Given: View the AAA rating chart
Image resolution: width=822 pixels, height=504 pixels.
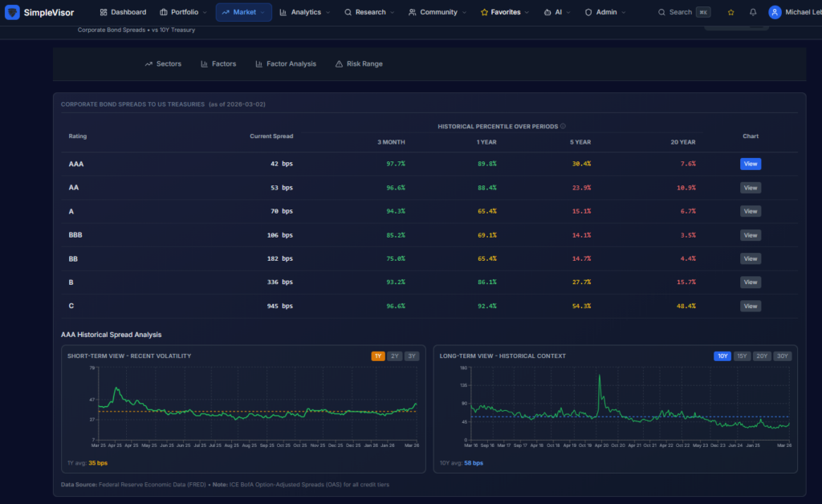Looking at the screenshot, I should click(750, 164).
